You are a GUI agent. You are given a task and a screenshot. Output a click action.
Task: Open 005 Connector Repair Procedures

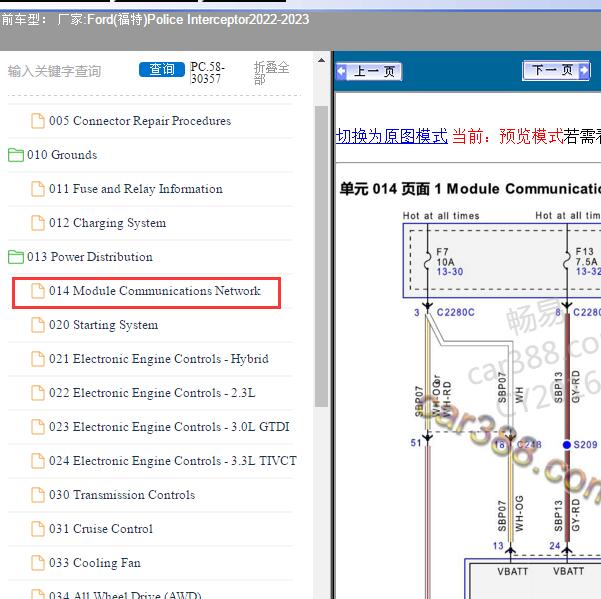click(x=140, y=121)
